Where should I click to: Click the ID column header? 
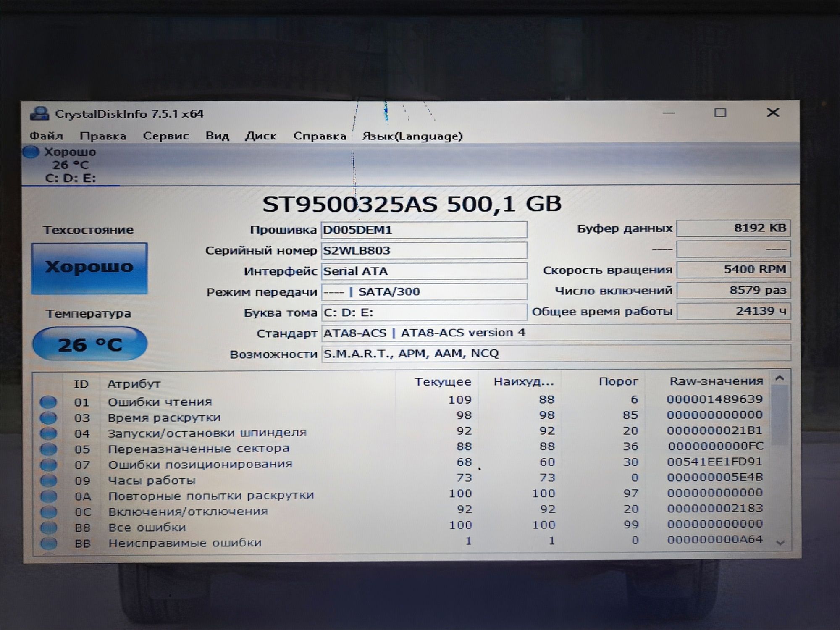[x=81, y=384]
